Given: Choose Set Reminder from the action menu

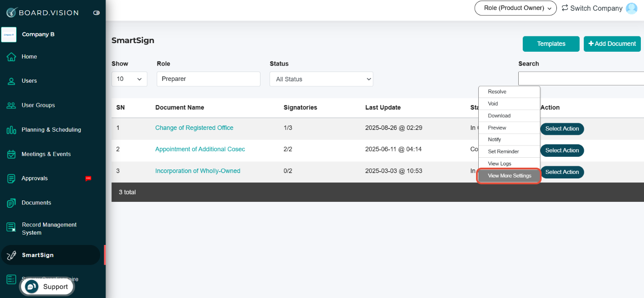Looking at the screenshot, I should pos(509,151).
